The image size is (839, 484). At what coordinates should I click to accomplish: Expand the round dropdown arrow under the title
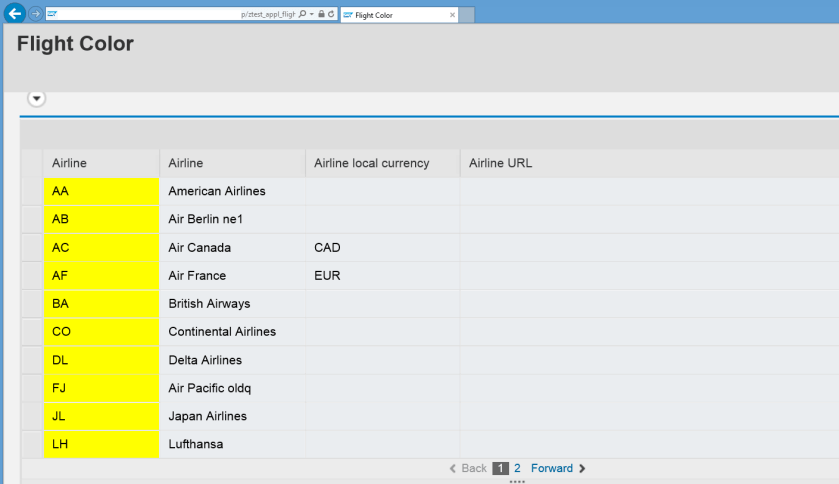pos(37,98)
